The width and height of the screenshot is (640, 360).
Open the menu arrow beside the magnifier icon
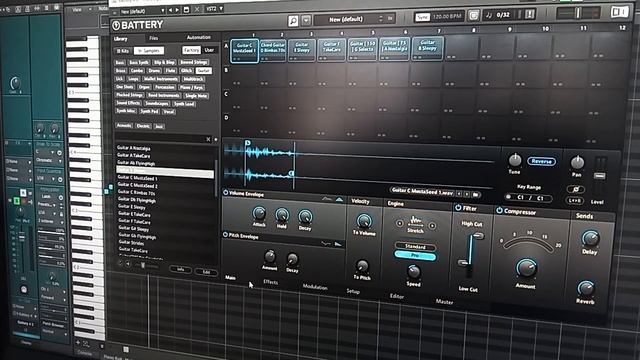(306, 20)
